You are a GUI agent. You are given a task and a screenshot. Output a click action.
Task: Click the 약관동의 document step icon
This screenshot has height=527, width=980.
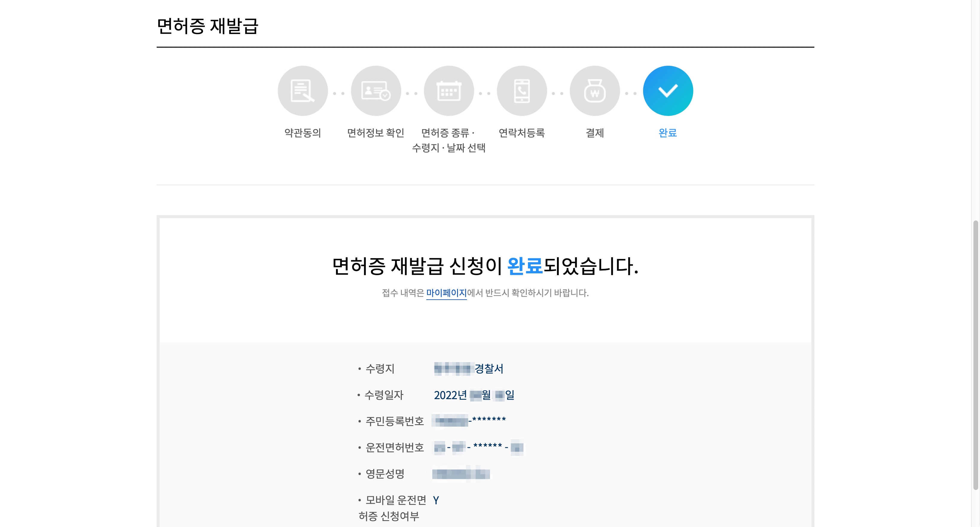click(303, 91)
